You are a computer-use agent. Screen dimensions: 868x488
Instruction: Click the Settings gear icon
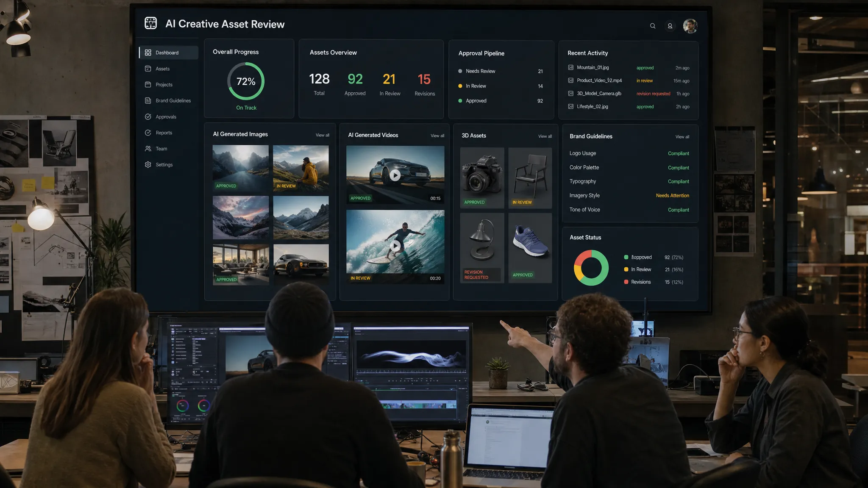148,165
